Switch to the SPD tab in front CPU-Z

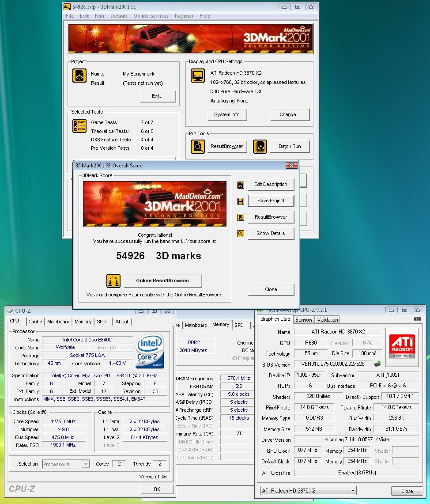101,322
